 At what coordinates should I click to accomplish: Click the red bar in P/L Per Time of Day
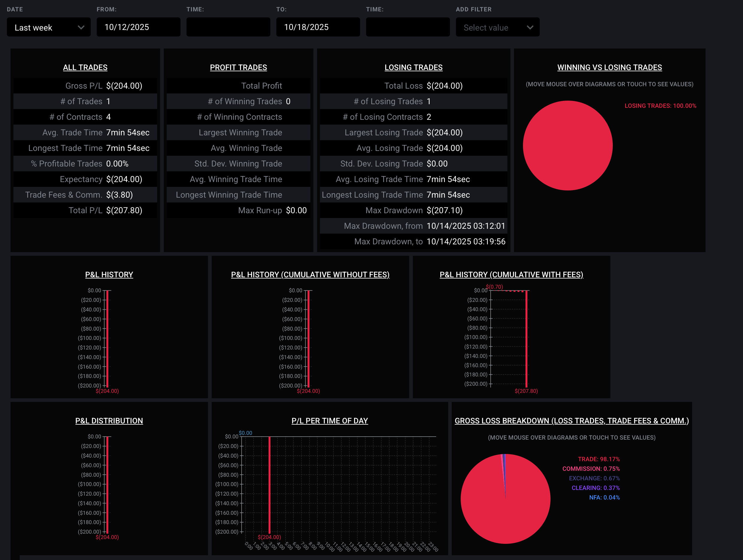pyautogui.click(x=269, y=484)
